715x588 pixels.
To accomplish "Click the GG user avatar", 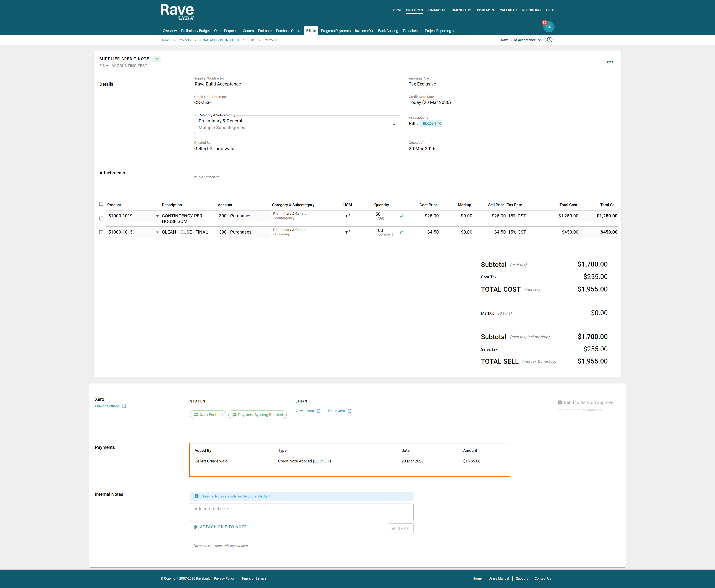I will [x=548, y=27].
